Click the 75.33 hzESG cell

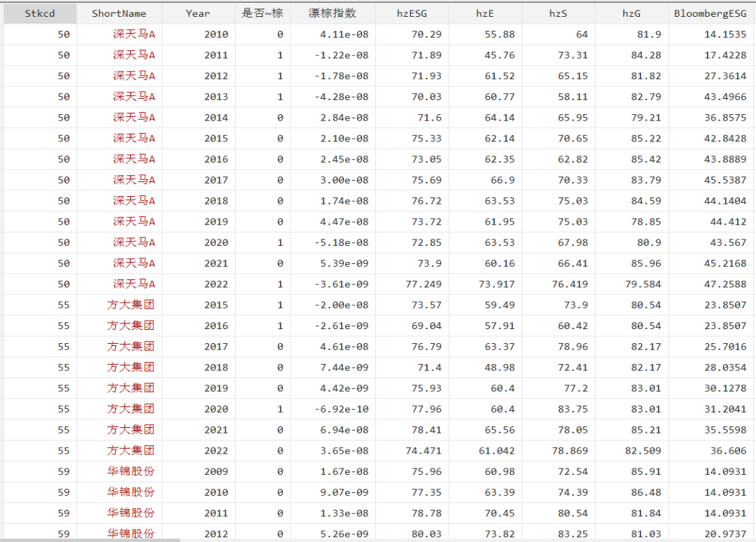pyautogui.click(x=412, y=139)
